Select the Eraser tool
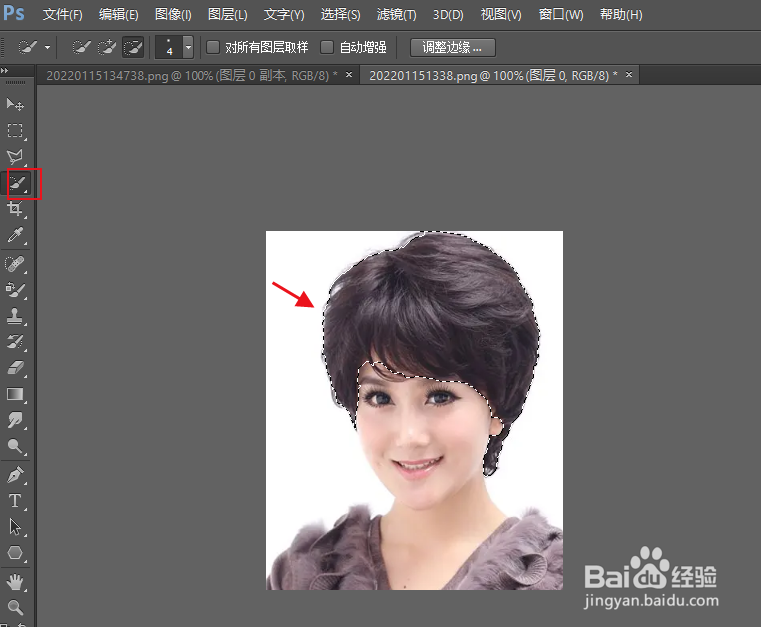 [x=15, y=368]
